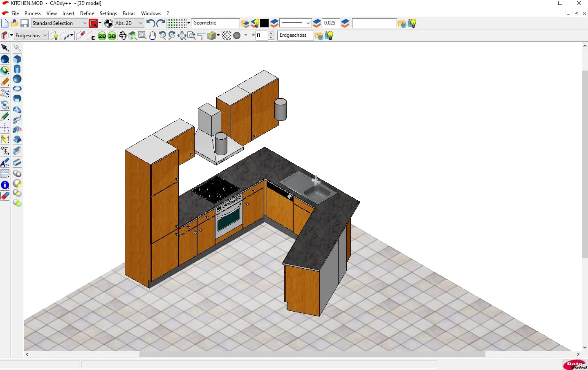Viewport: 588px width, 370px height.
Task: Select the cube primitive tool
Action: pyautogui.click(x=17, y=59)
